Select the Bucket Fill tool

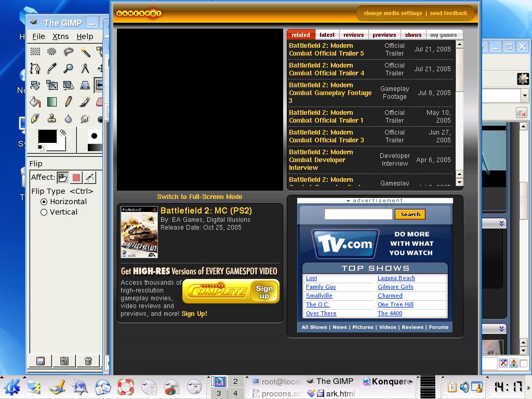tap(35, 101)
